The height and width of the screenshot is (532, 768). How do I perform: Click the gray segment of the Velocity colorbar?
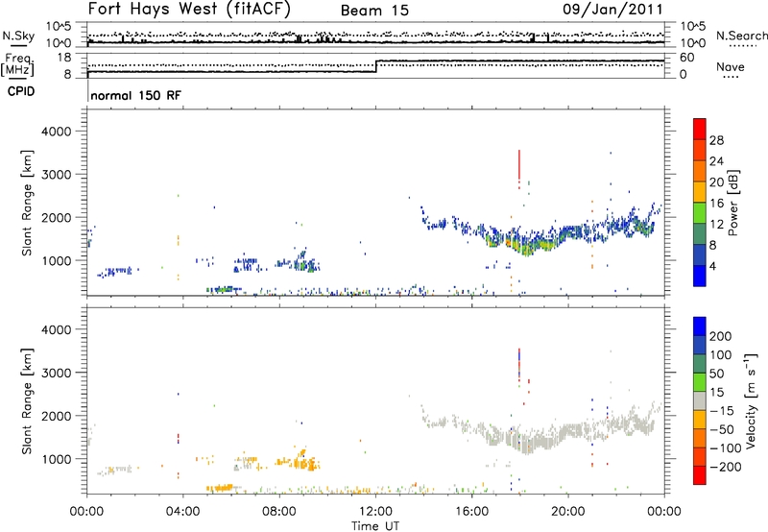[x=700, y=400]
